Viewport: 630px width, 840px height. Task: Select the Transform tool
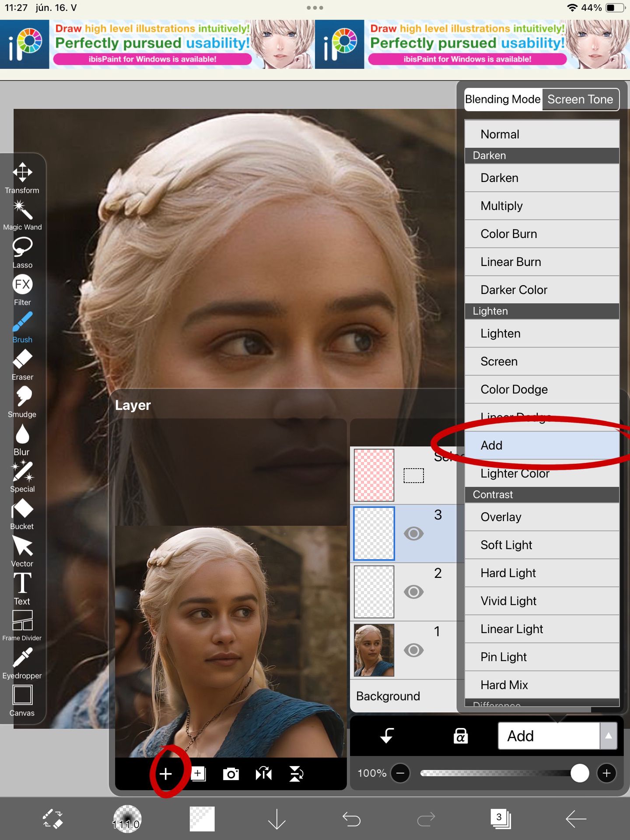pos(22,178)
